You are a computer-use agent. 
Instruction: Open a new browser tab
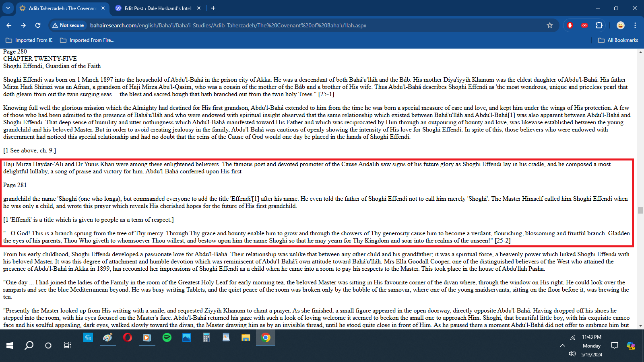point(213,8)
